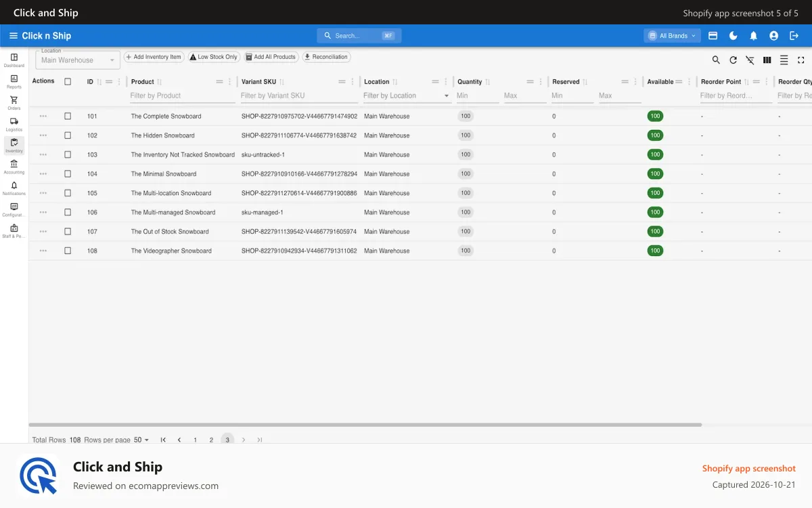Select all rows header checkbox

tap(68, 82)
